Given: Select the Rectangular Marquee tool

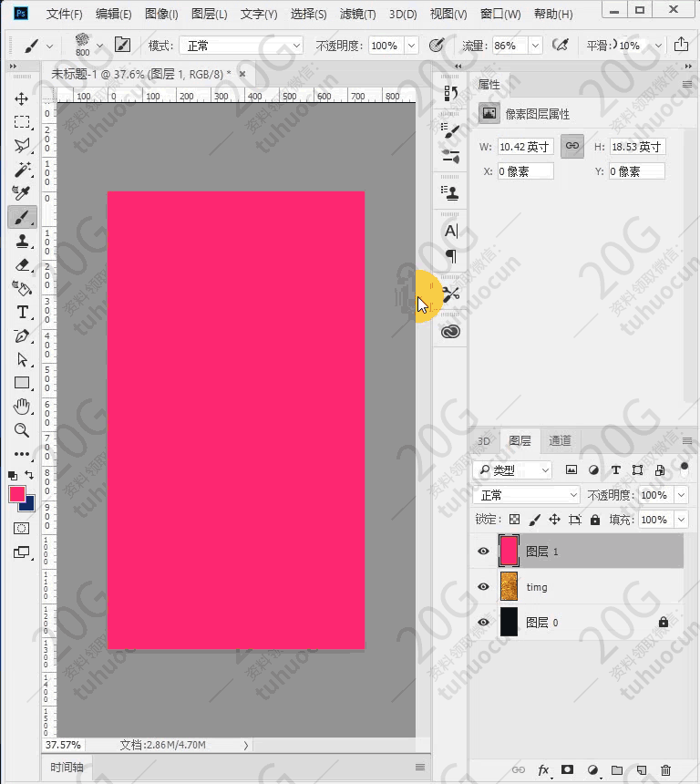Looking at the screenshot, I should click(x=22, y=122).
